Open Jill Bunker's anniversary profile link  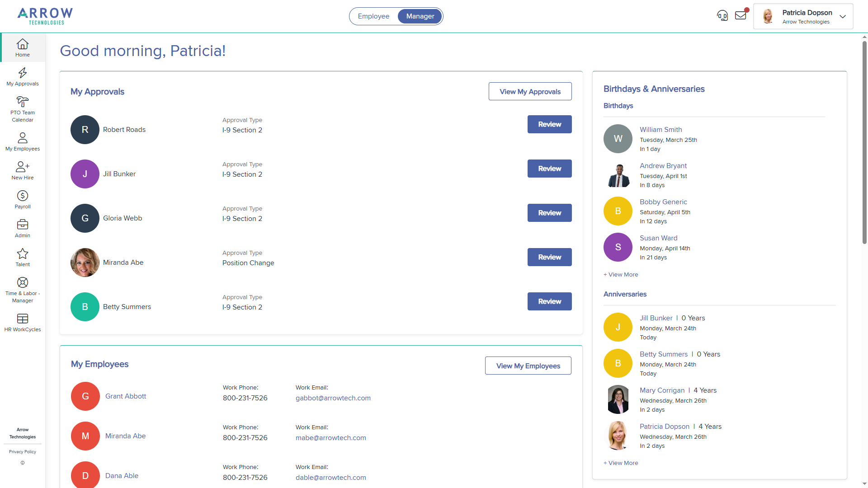pos(656,318)
